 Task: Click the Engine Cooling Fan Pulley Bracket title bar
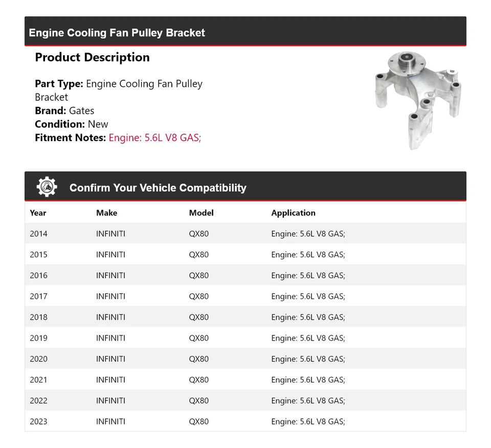pyautogui.click(x=117, y=33)
